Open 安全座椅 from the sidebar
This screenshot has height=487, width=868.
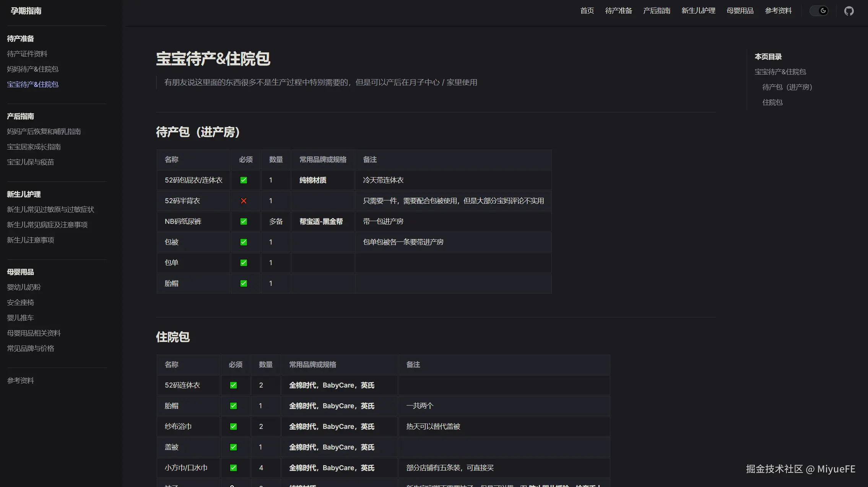(x=20, y=302)
